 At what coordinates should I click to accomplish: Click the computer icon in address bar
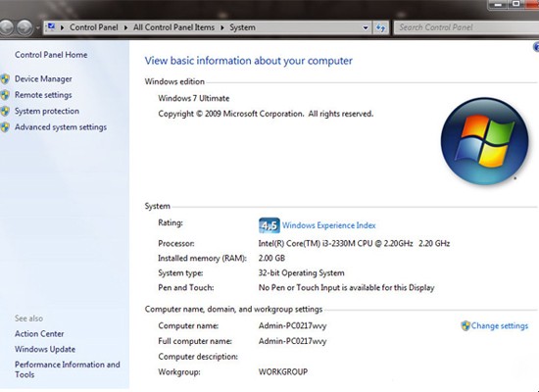[51, 26]
